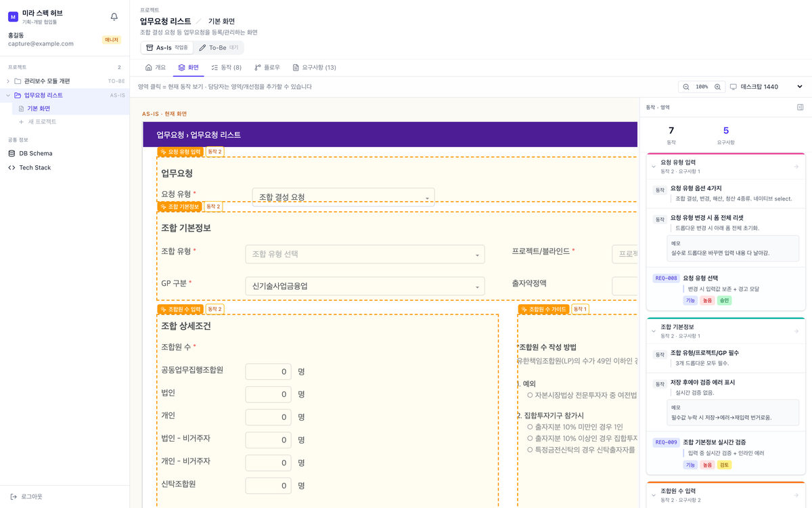This screenshot has height=508, width=812.
Task: Click the 관리보수 모듈 개편 folder icon
Action: 18,81
